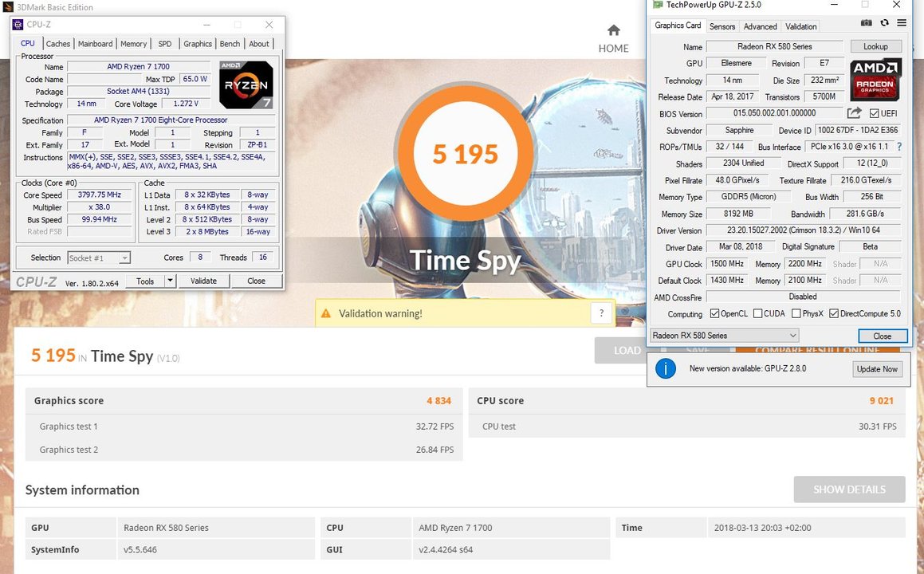Viewport: 924px width, 574px height.
Task: Select the Graphics Card tab in GPU-Z
Action: (678, 26)
